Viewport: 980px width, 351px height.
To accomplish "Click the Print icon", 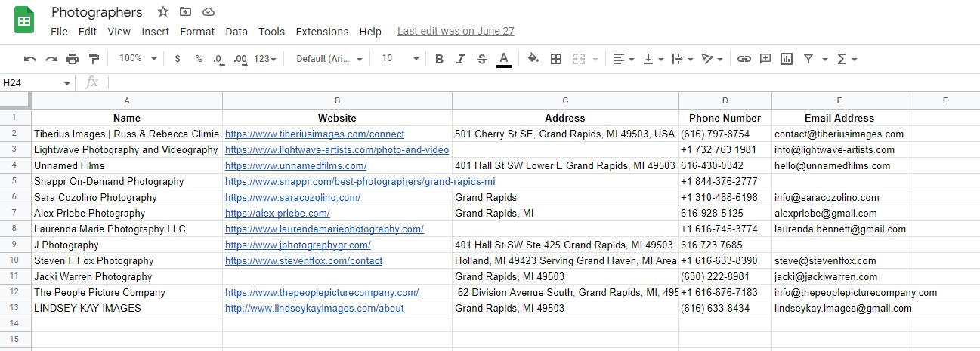I will point(73,59).
